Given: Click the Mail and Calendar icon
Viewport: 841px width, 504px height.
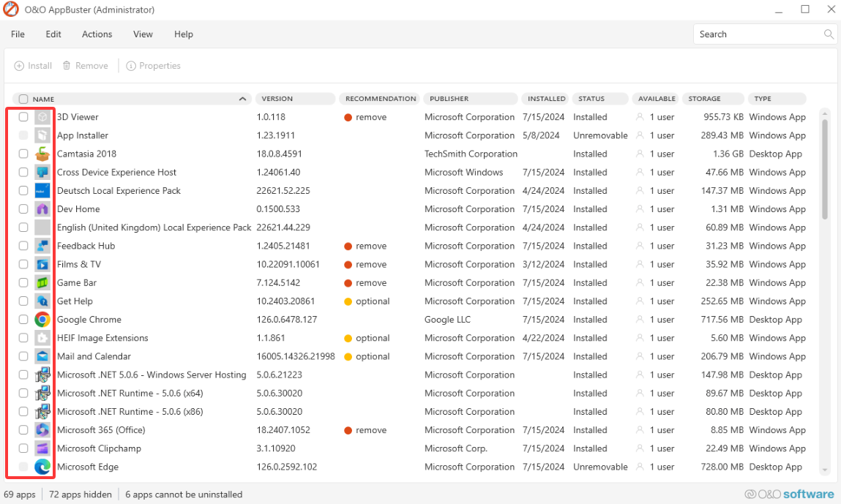Looking at the screenshot, I should pyautogui.click(x=42, y=357).
